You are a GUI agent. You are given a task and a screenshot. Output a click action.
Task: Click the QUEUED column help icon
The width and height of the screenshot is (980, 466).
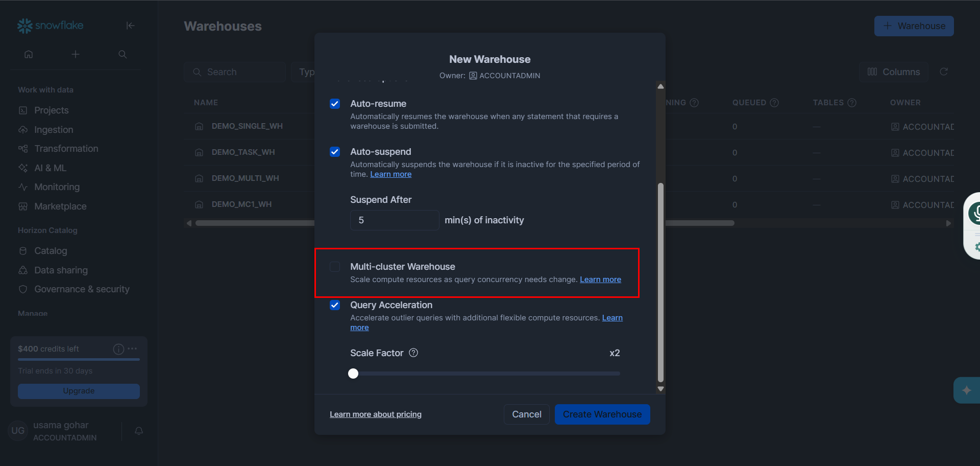pos(774,103)
